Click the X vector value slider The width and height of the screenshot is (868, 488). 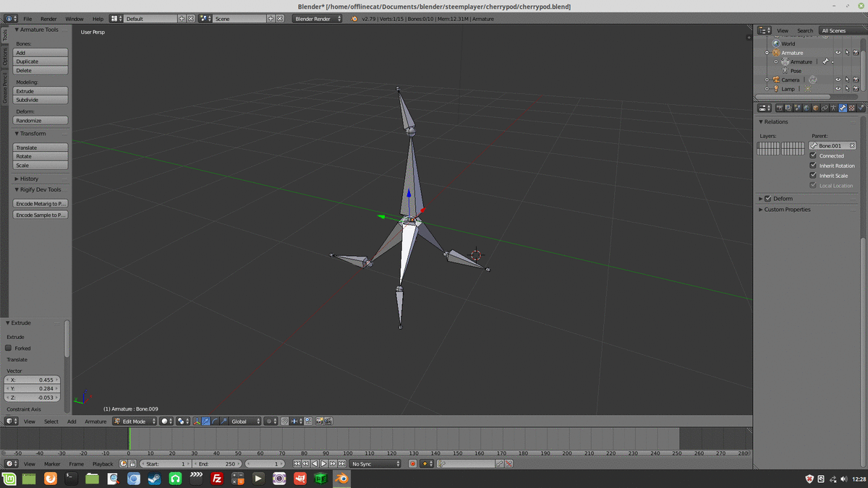click(33, 380)
